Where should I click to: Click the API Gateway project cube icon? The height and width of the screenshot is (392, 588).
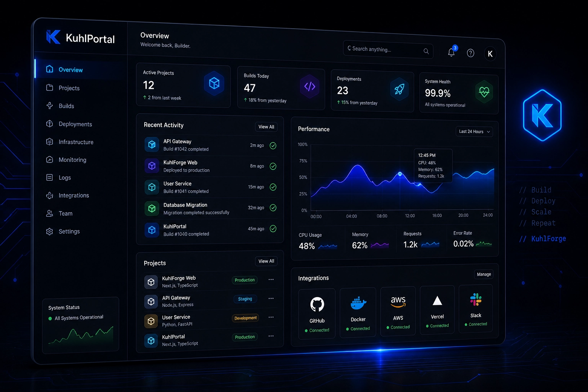click(151, 302)
